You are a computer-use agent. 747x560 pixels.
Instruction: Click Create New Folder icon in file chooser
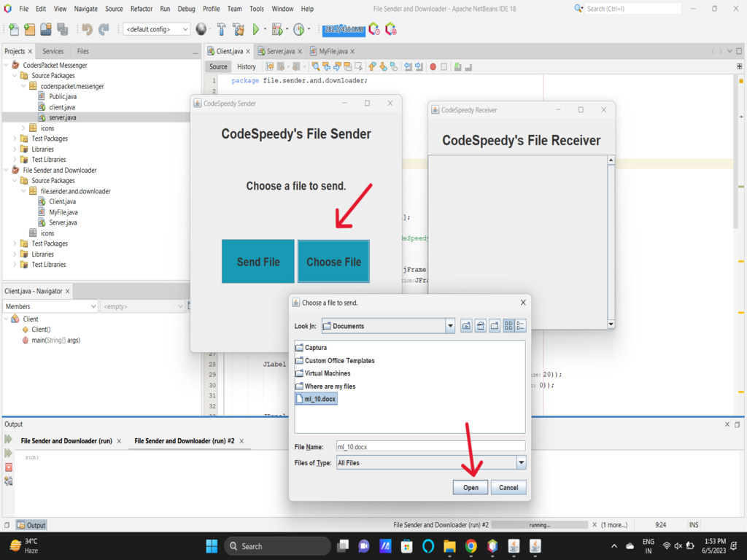495,326
